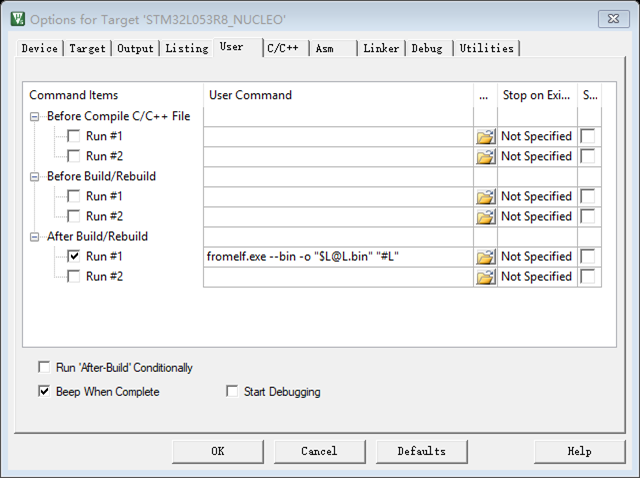Enable Run #1 under Before Compile C/C++ File
Screen dimensions: 640x478
74,136
